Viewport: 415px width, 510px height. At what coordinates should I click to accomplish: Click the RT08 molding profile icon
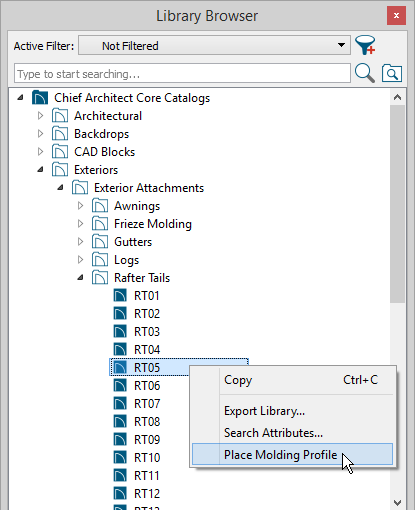tap(120, 422)
